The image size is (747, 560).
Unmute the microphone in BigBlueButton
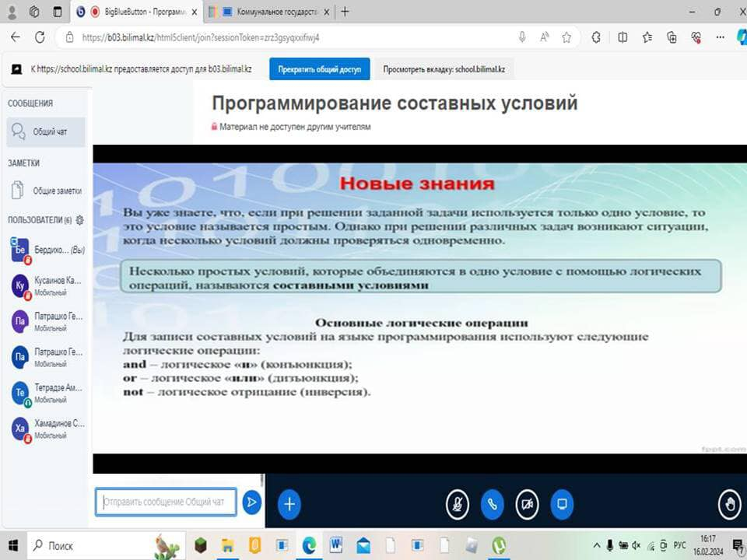(458, 505)
